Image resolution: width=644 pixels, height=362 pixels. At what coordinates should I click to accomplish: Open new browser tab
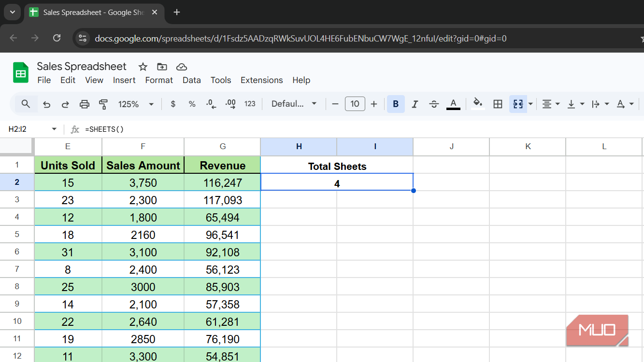177,12
